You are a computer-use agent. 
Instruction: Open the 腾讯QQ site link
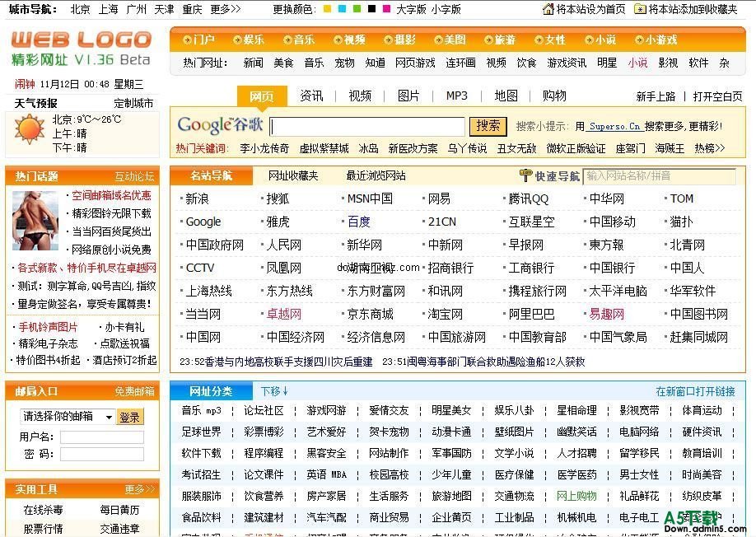point(529,198)
